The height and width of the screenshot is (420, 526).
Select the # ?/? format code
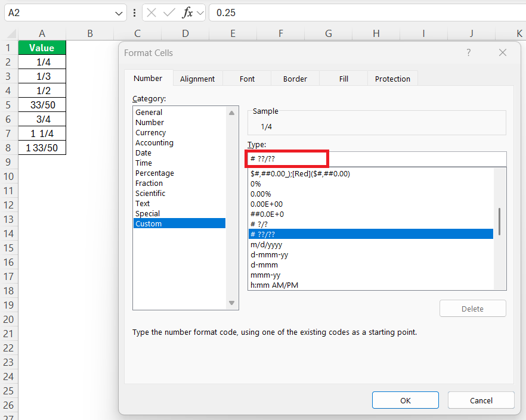click(x=371, y=224)
